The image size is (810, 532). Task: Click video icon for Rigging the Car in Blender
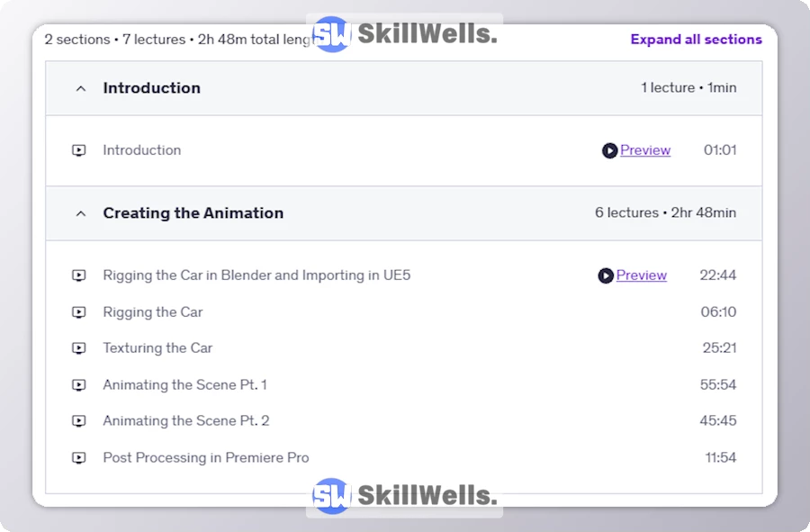pos(79,275)
